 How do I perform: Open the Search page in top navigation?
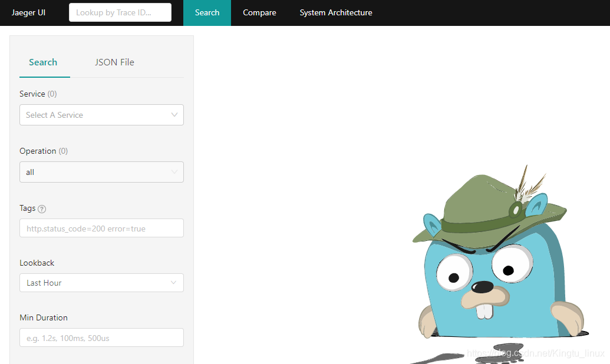(207, 13)
